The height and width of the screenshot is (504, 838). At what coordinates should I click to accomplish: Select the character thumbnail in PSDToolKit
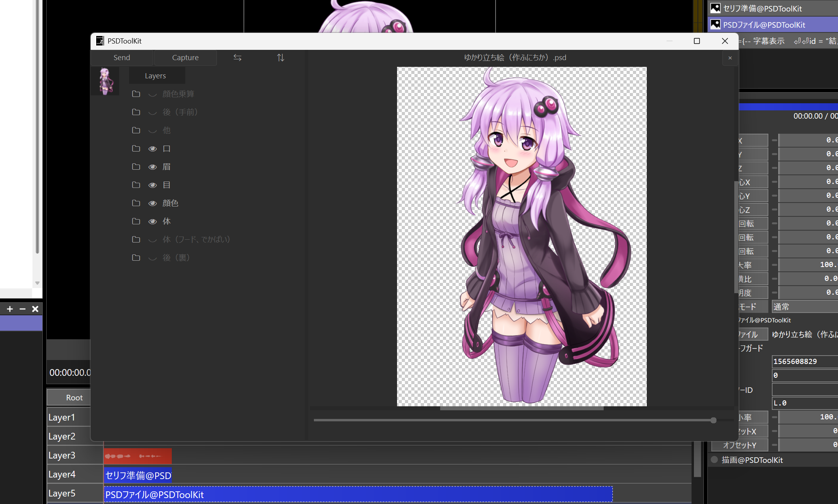[x=105, y=81]
